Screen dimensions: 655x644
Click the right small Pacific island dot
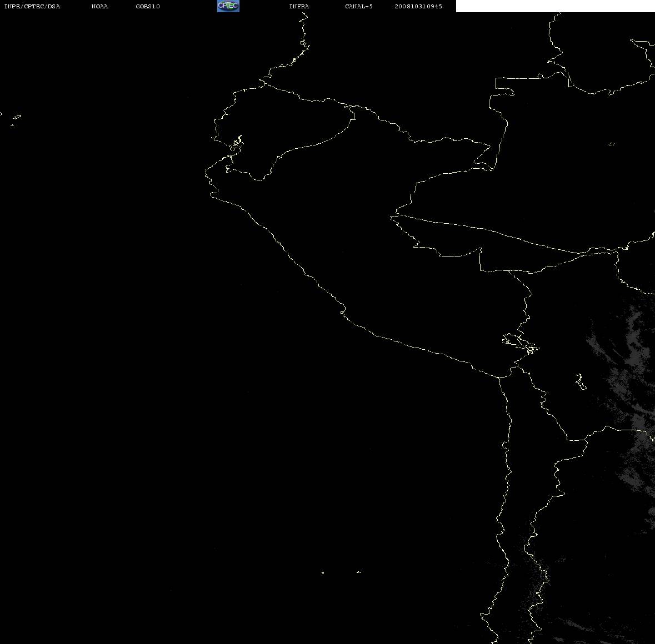(359, 572)
